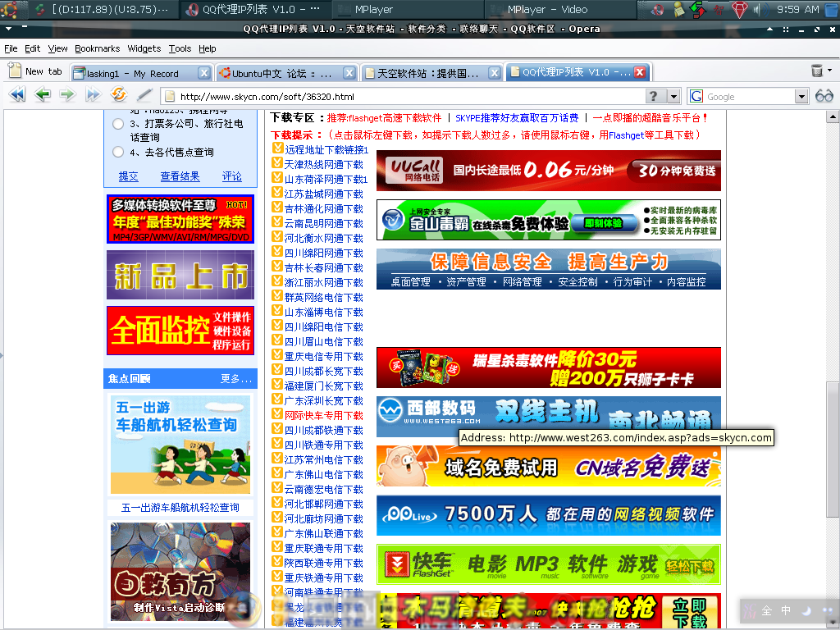This screenshot has width=840, height=630.
Task: Open a New tab
Action: 35,71
